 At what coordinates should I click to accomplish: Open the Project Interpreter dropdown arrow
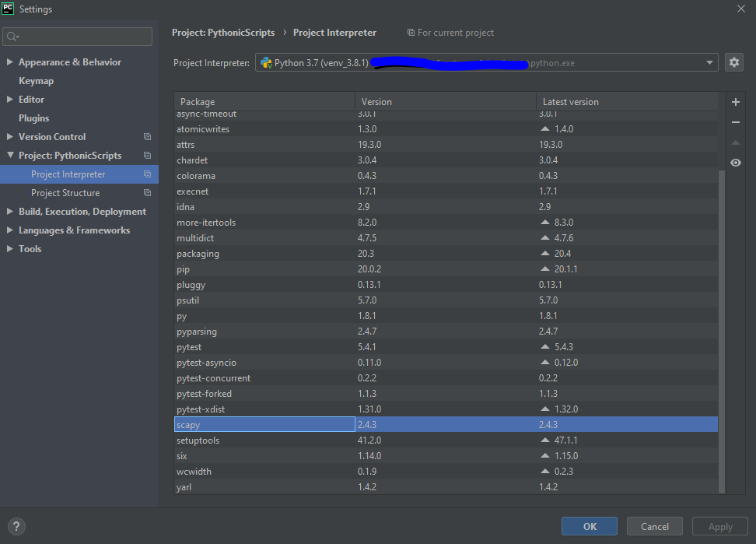coord(709,63)
